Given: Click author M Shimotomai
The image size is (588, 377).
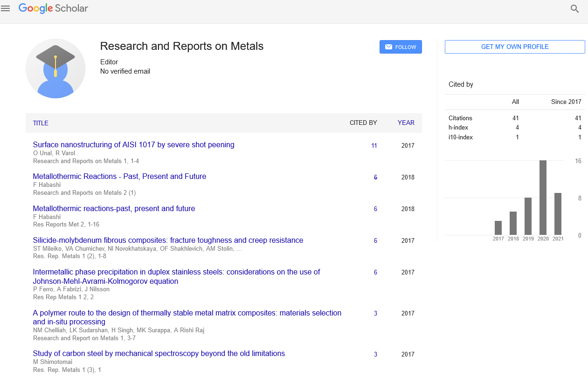Looking at the screenshot, I should 53,362.
